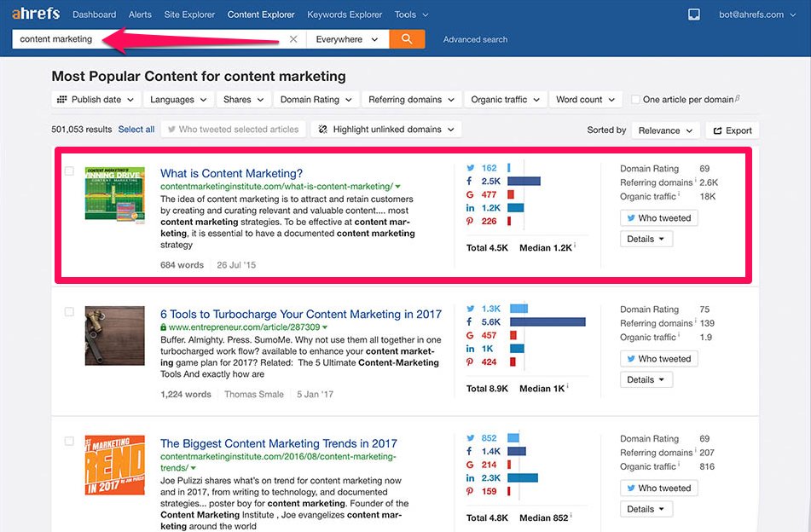This screenshot has height=532, width=811.
Task: Open The Biggest Content Marketing Trends in 2017 title
Action: point(279,443)
